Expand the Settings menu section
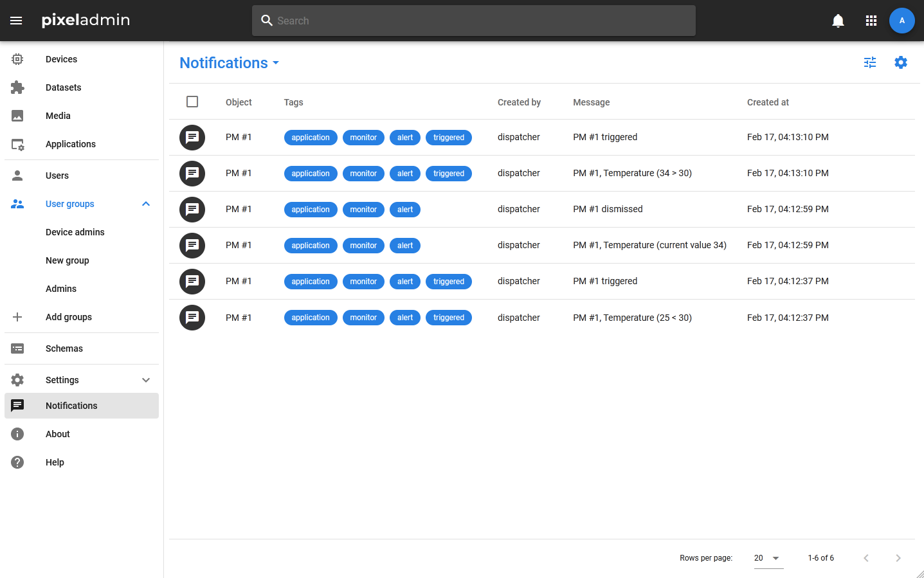Viewport: 924px width, 578px height. [146, 380]
